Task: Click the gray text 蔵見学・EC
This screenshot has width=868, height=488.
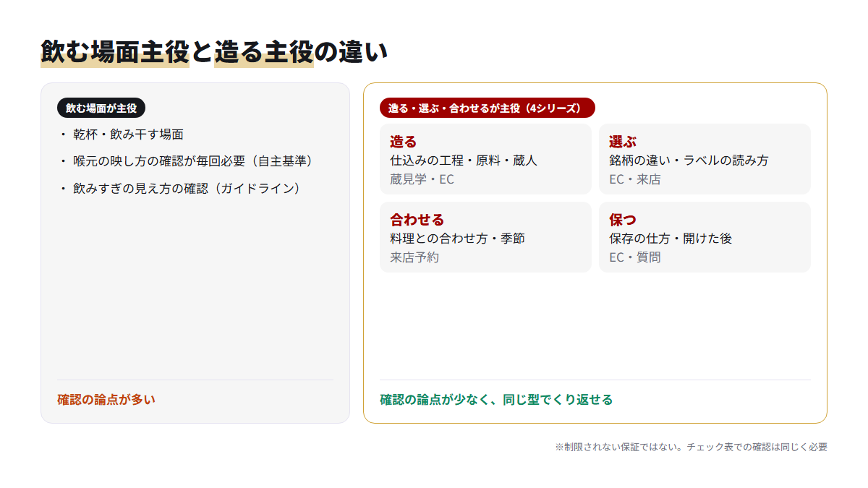Action: point(422,179)
